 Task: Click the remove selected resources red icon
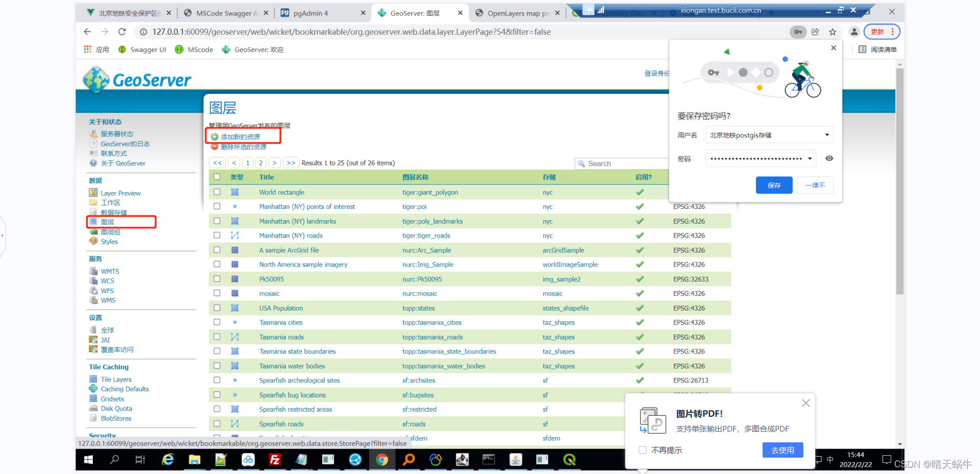click(x=214, y=147)
